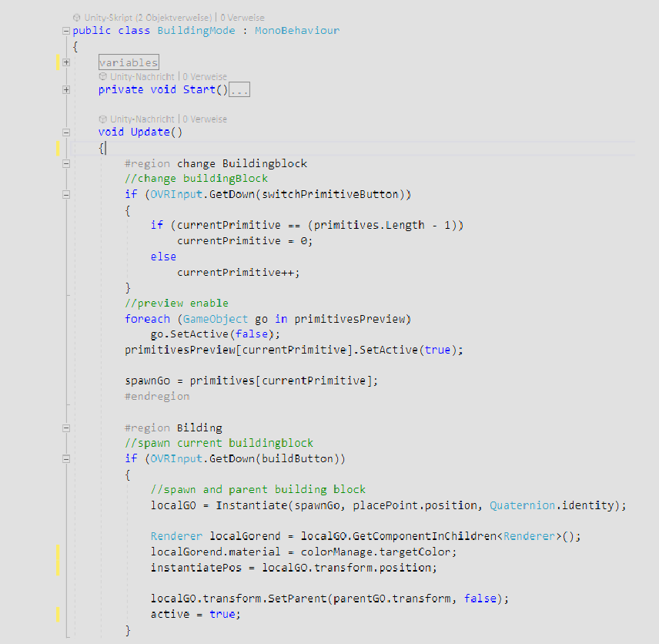Viewport: 659px width, 644px height.
Task: Click the MonoBehaviour base class name
Action: 296,31
